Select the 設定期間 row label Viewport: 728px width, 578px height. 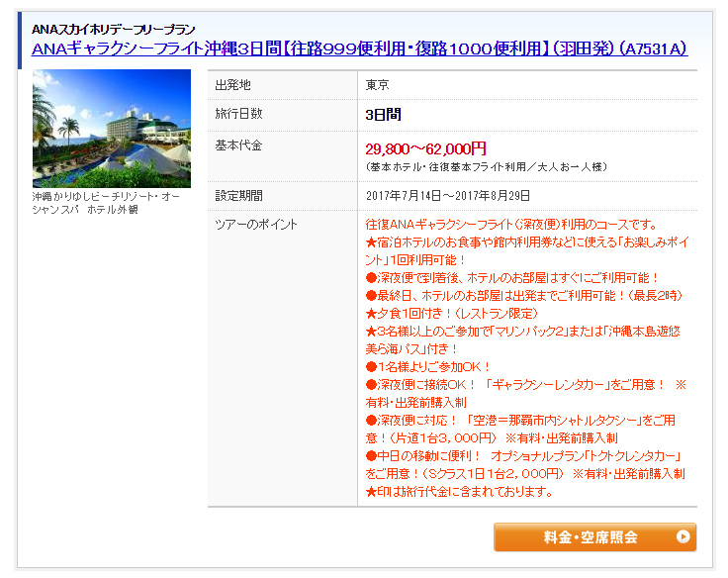239,196
